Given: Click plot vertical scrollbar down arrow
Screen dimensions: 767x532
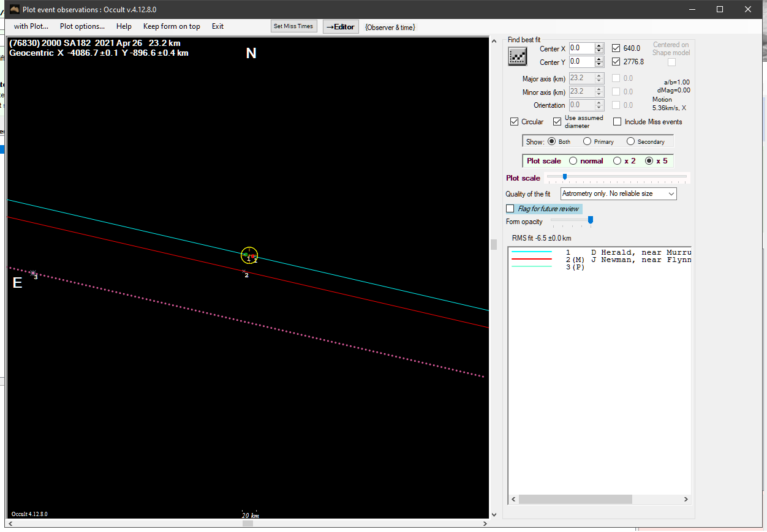Looking at the screenshot, I should click(x=494, y=515).
